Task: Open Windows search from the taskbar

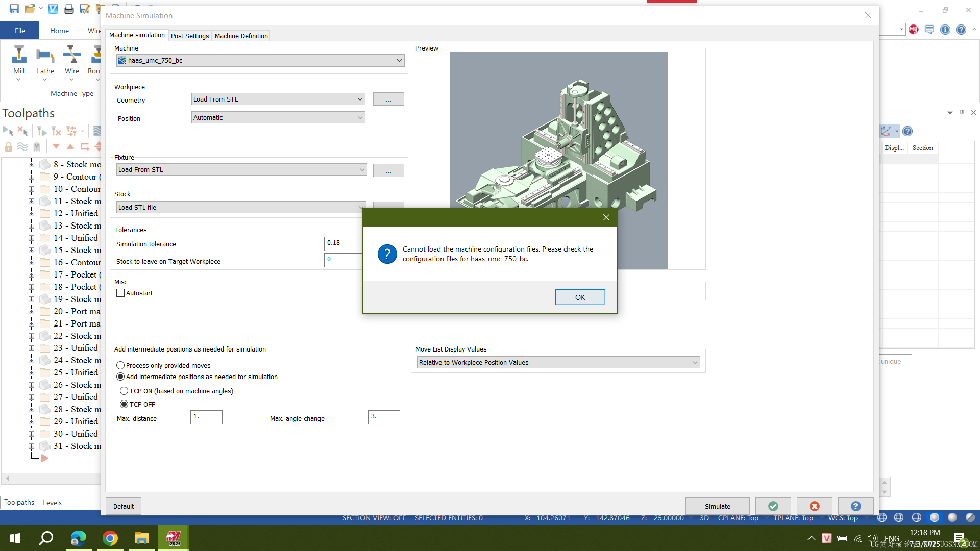Action: click(46, 538)
